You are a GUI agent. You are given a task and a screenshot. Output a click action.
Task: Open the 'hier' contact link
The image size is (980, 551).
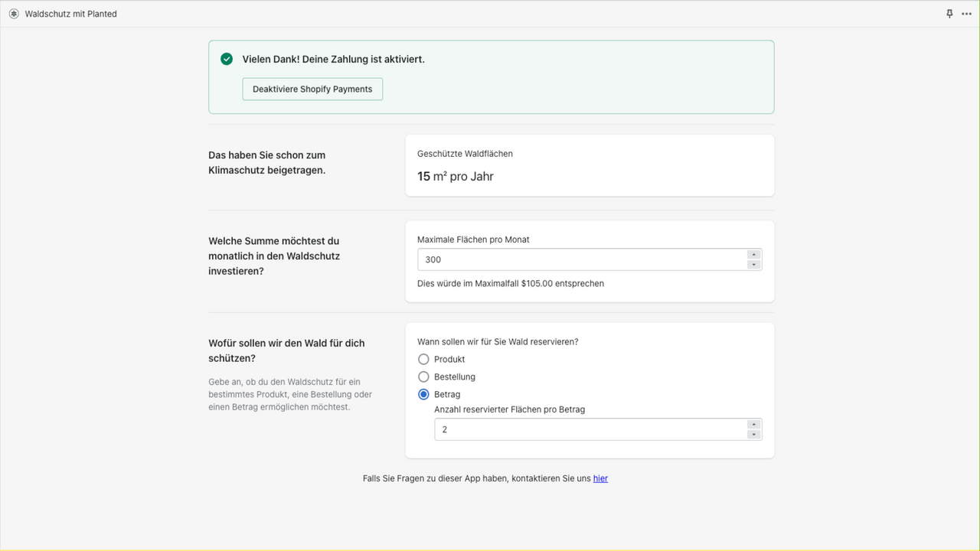[600, 478]
